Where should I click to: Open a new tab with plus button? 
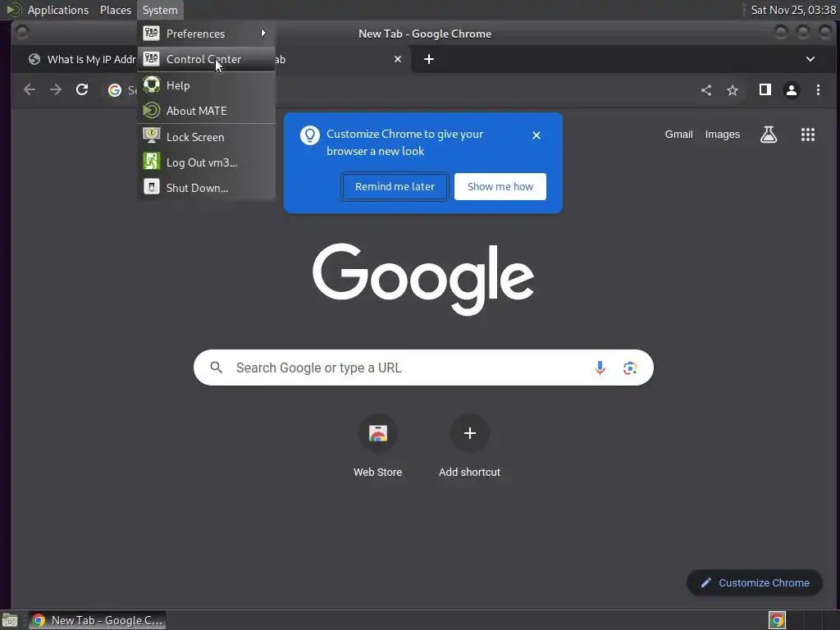pos(429,59)
